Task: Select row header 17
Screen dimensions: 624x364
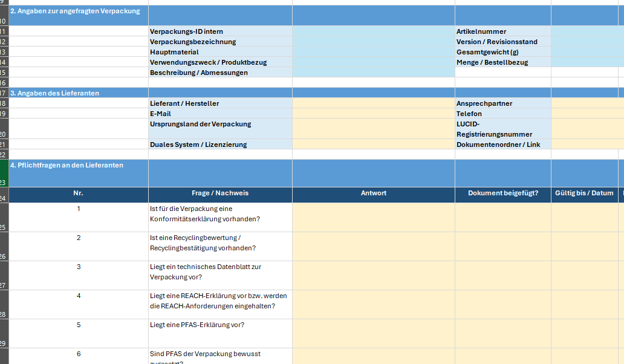Action: 4,93
